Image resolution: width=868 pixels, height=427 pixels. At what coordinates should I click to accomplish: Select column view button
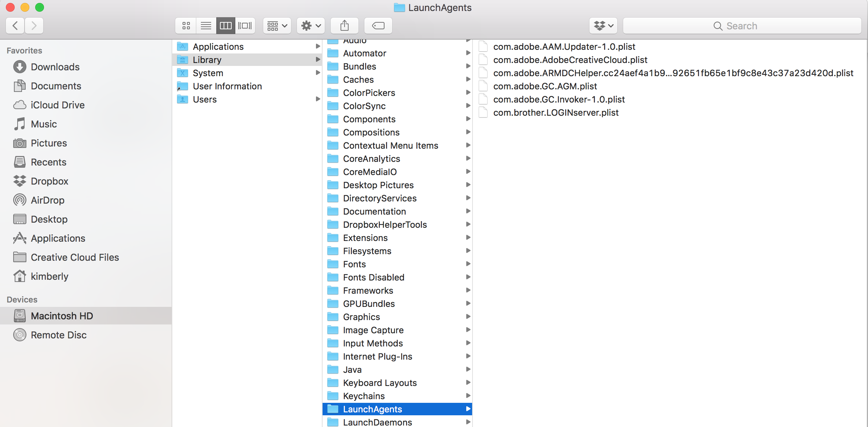click(225, 26)
